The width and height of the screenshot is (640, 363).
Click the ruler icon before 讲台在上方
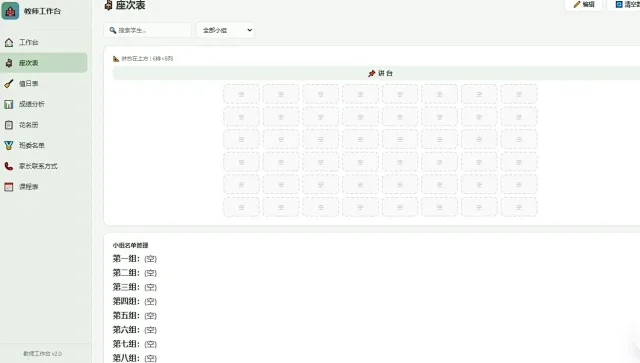pos(116,58)
